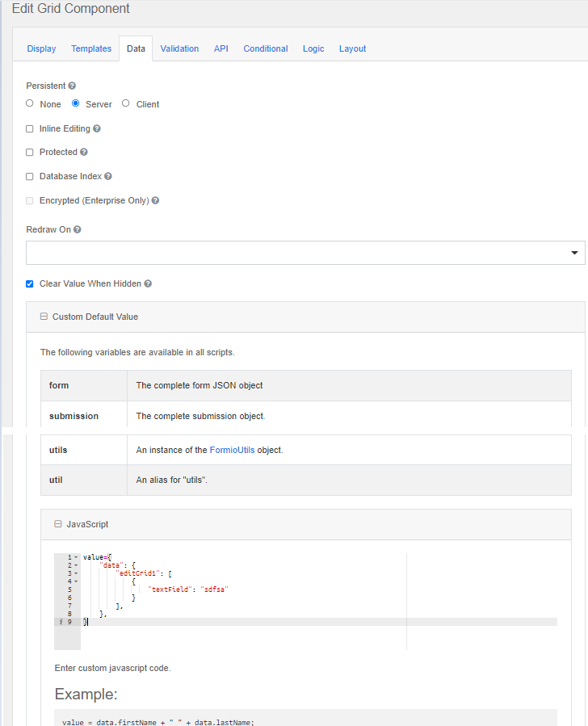Choose Client persistence option

click(125, 103)
